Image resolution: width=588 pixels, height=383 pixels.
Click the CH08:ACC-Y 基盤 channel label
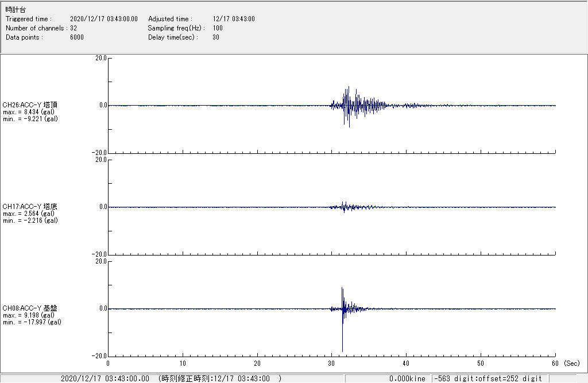pyautogui.click(x=30, y=308)
